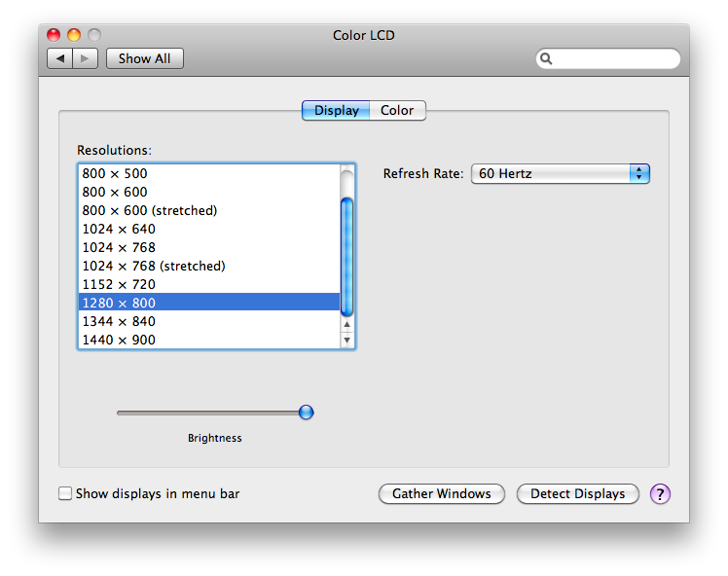The image size is (728, 576).
Task: Click the Brightness slider knob
Action: point(306,413)
